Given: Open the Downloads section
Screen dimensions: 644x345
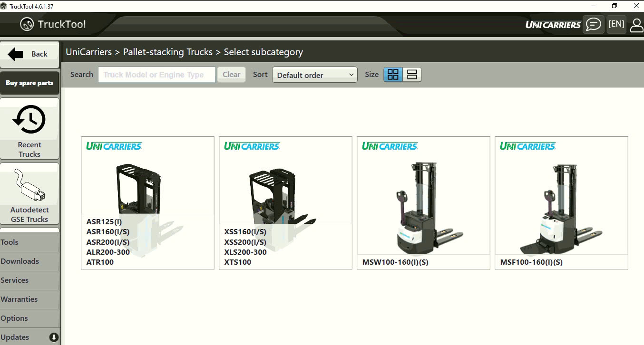Looking at the screenshot, I should click(x=30, y=261).
